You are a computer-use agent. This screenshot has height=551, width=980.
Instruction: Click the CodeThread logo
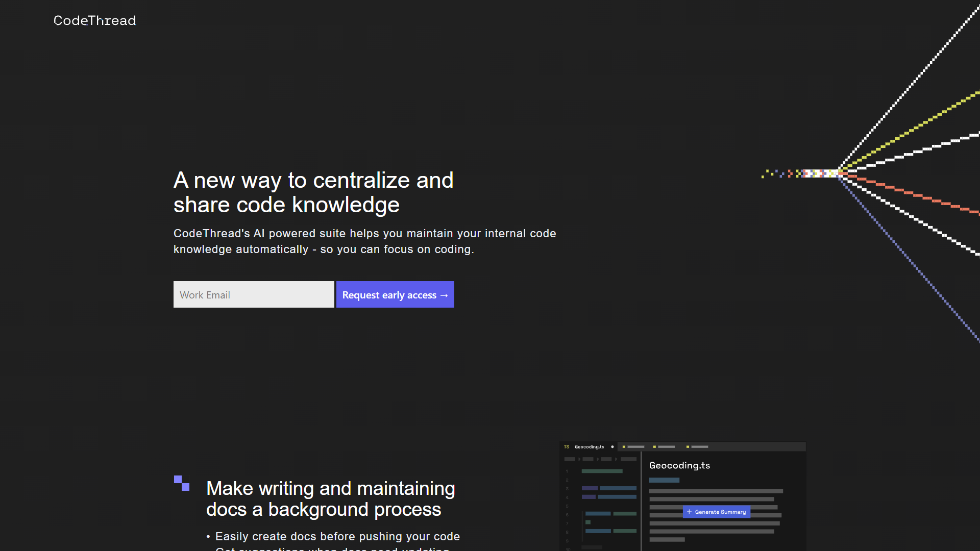pos(95,20)
